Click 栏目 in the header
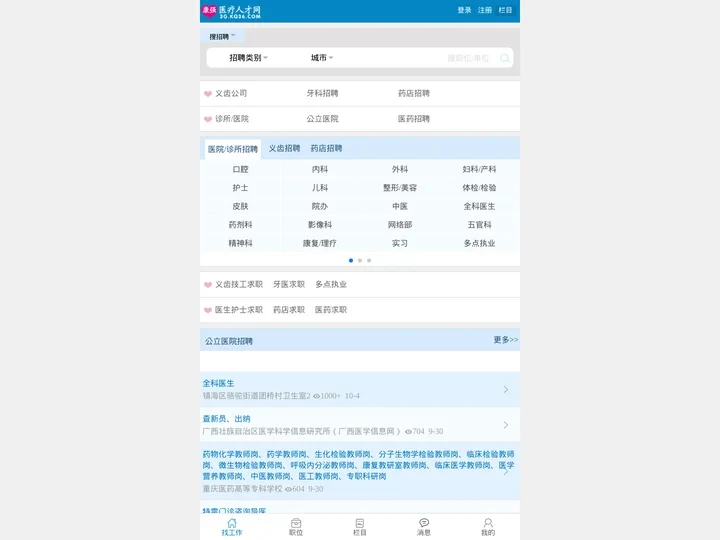This screenshot has width=720, height=540. click(x=505, y=10)
